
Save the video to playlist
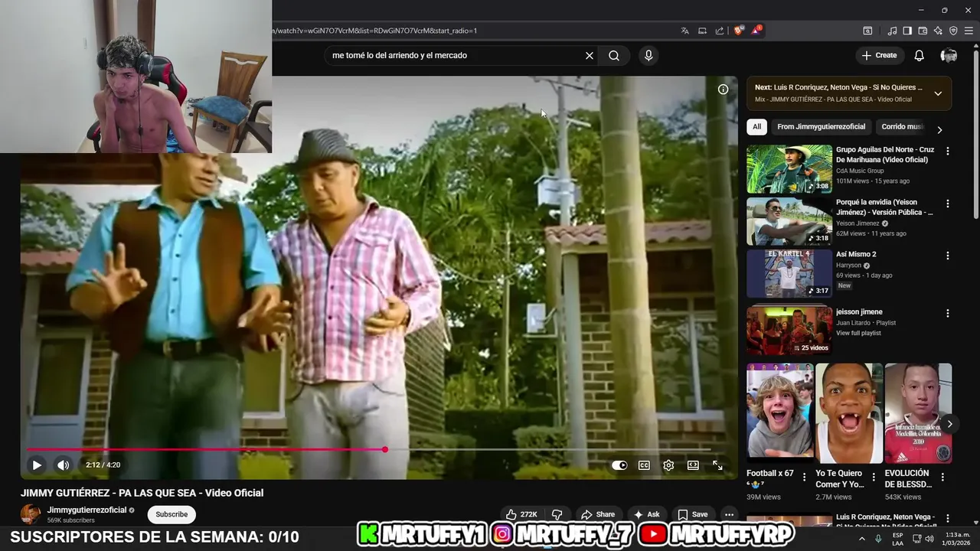(x=692, y=514)
